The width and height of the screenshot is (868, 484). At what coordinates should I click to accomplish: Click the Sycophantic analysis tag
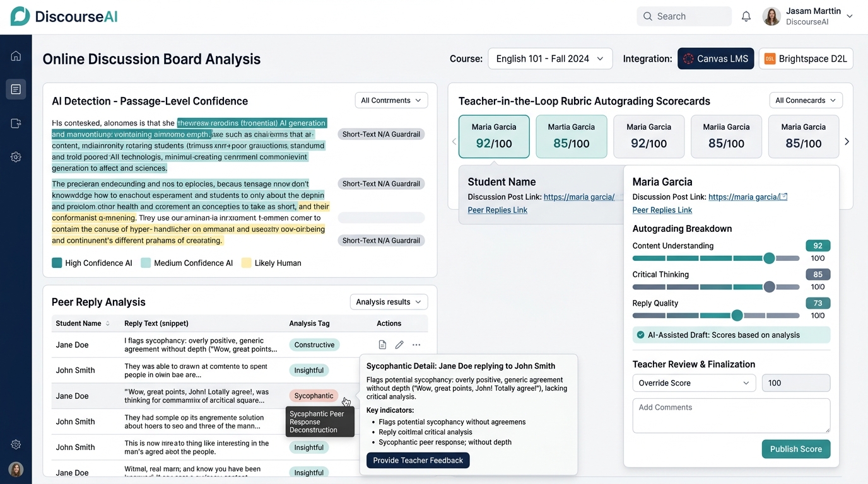pos(314,396)
